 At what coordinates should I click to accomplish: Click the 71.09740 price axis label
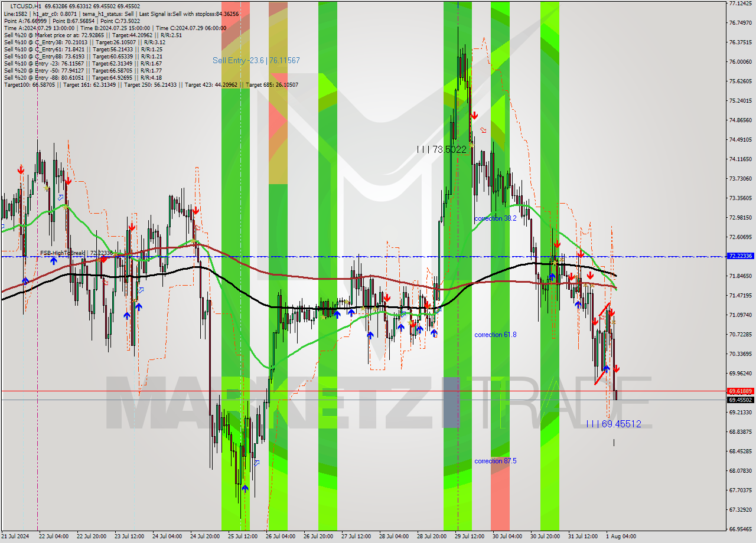741,315
